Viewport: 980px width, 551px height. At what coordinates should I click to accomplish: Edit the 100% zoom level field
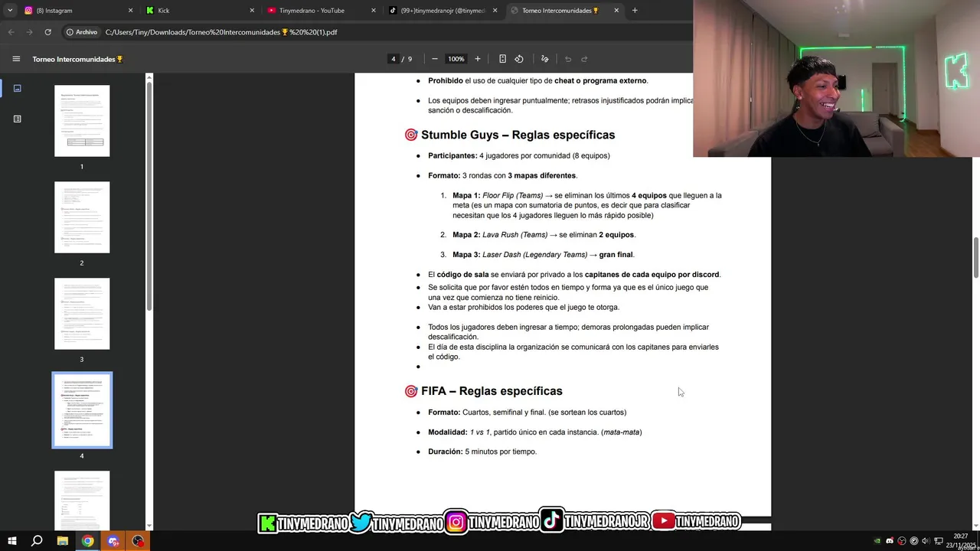(x=456, y=59)
